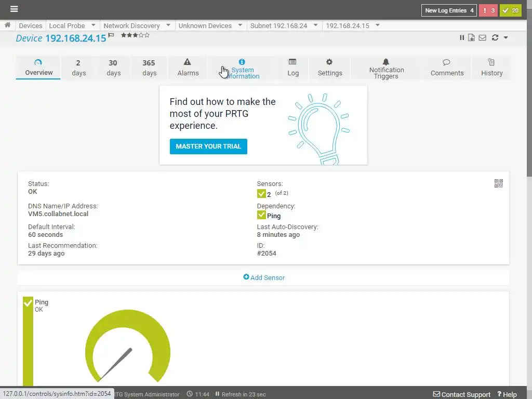Click the Local Probe breadcrumb text

67,25
